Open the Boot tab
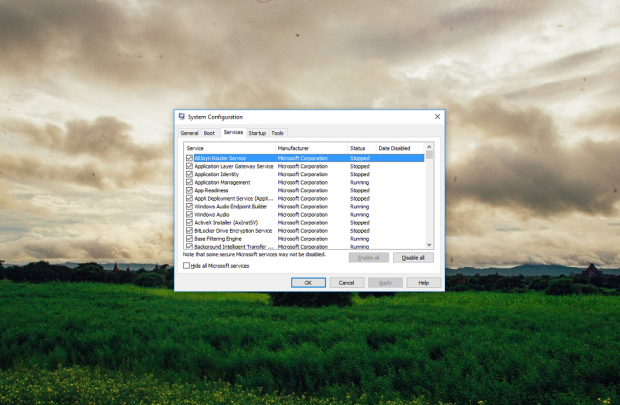 pos(209,133)
